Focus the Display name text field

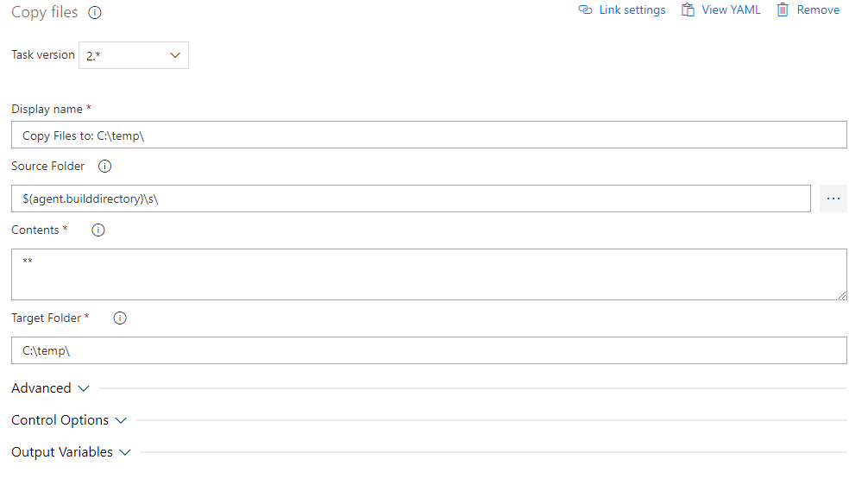pos(429,135)
